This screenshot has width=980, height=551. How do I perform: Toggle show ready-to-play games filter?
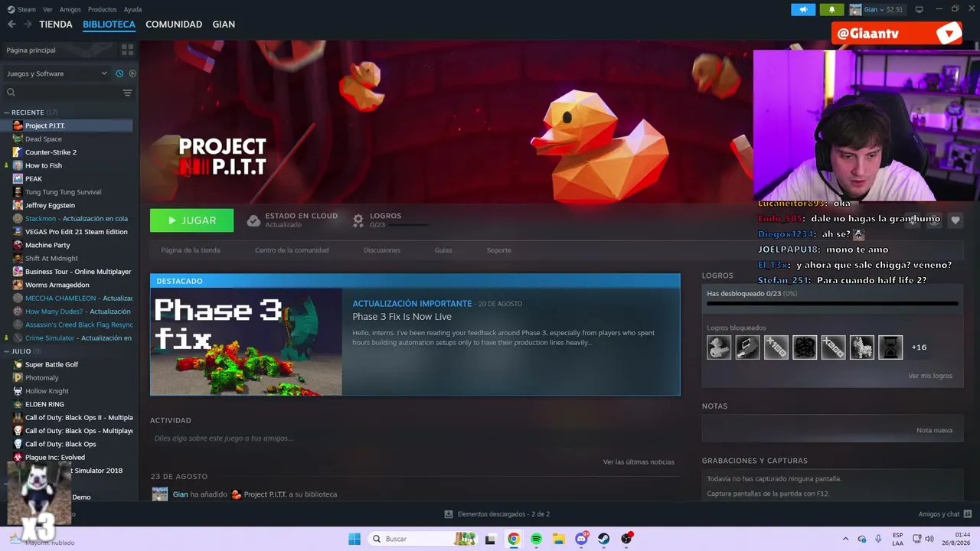coord(132,73)
